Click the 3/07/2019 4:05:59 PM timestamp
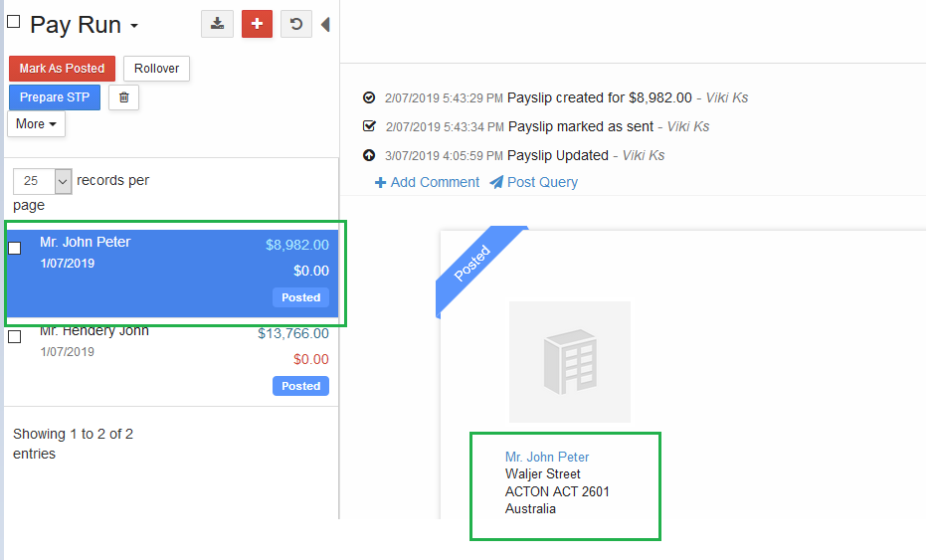 [x=444, y=156]
